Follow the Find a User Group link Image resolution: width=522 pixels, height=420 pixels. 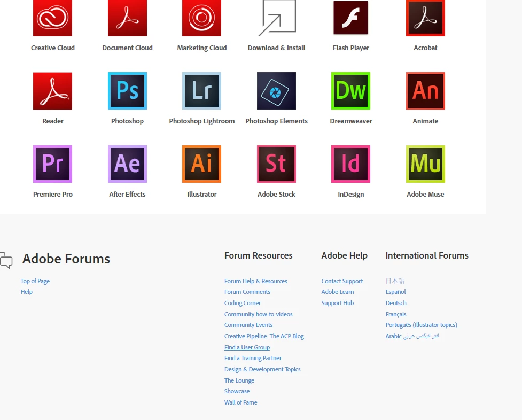[247, 347]
